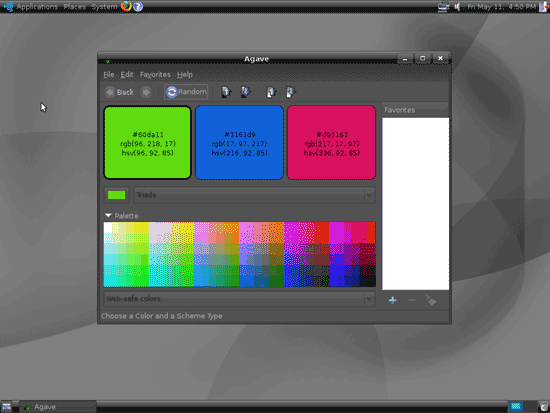Screen dimensions: 550x413
Task: Click the Back button
Action: [120, 92]
